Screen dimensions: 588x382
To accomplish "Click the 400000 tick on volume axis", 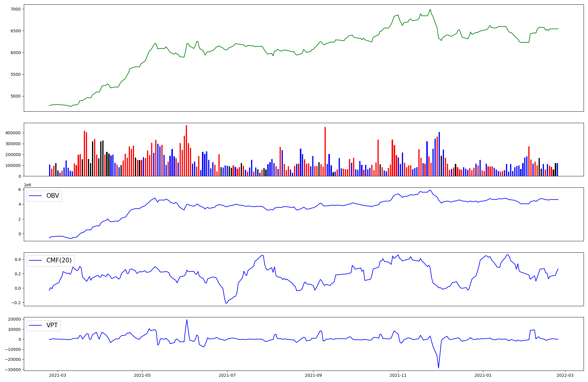I will (x=13, y=133).
